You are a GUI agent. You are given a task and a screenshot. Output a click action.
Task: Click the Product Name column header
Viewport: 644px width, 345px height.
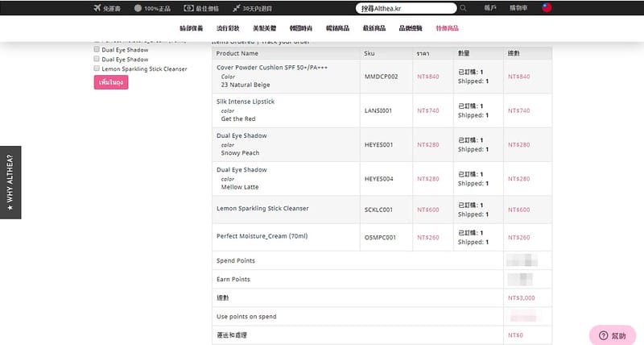click(237, 53)
